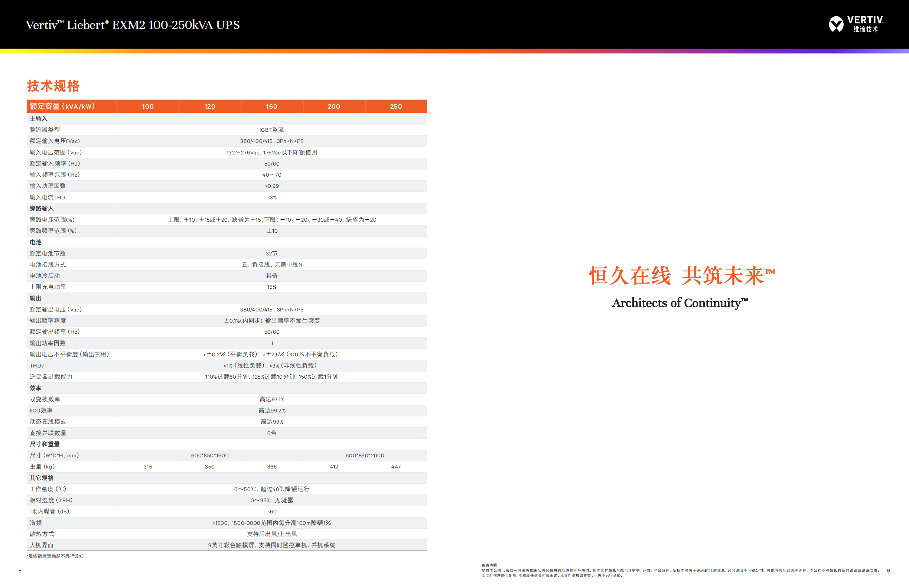Click the '250' capacity column header
The height and width of the screenshot is (588, 909).
click(x=396, y=107)
